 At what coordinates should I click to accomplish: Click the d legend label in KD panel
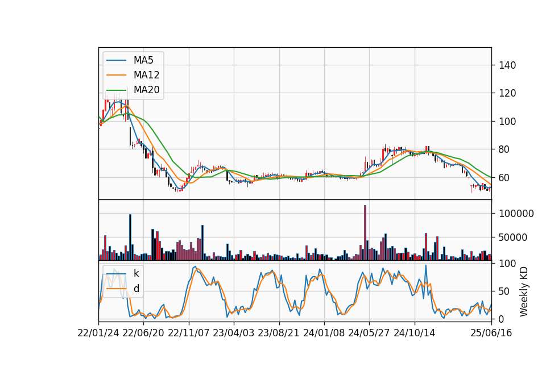[136, 289]
